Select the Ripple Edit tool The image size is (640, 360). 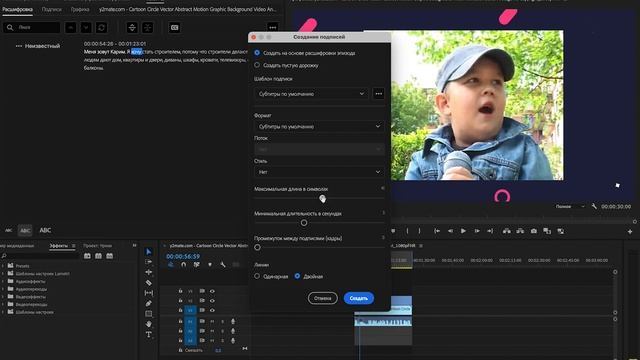(149, 272)
